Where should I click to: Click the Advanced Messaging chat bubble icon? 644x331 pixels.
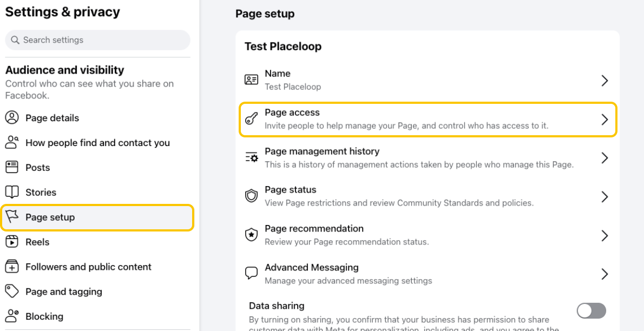click(x=251, y=274)
